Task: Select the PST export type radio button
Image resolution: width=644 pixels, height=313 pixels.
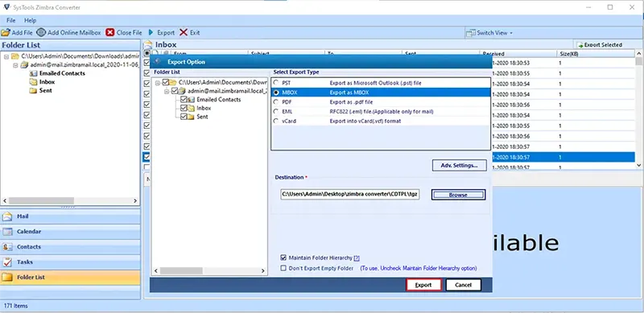Action: pos(276,83)
